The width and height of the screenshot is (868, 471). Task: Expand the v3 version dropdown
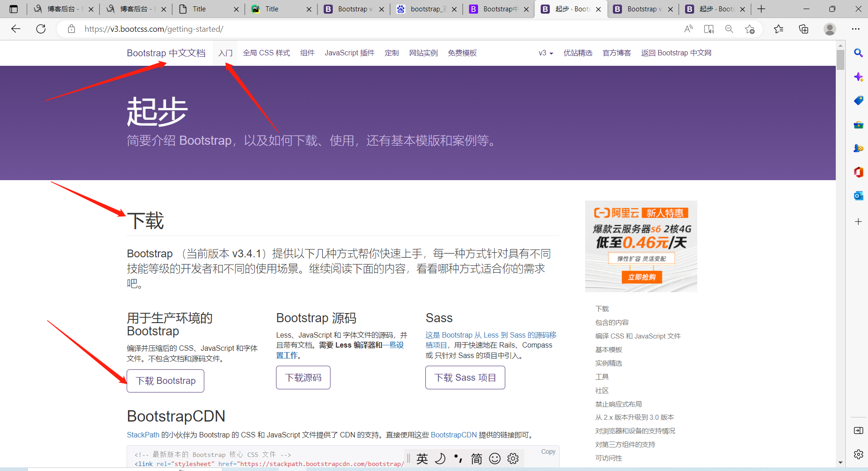tap(546, 53)
